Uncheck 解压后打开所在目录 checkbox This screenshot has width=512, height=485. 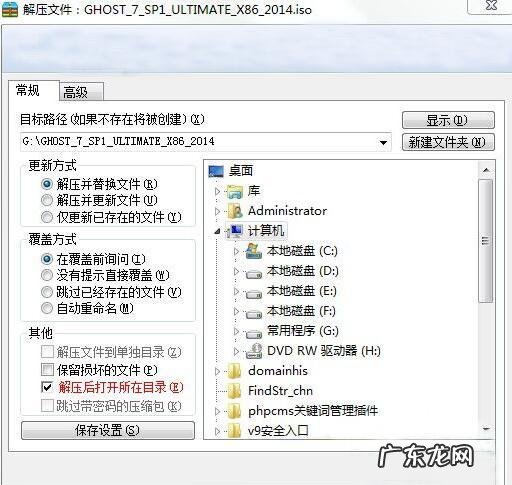coord(47,387)
